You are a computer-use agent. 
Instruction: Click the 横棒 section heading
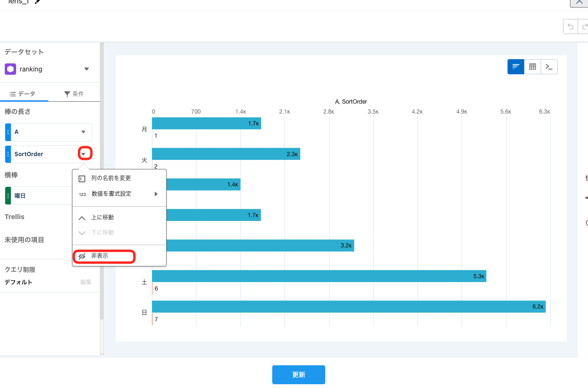(11, 175)
